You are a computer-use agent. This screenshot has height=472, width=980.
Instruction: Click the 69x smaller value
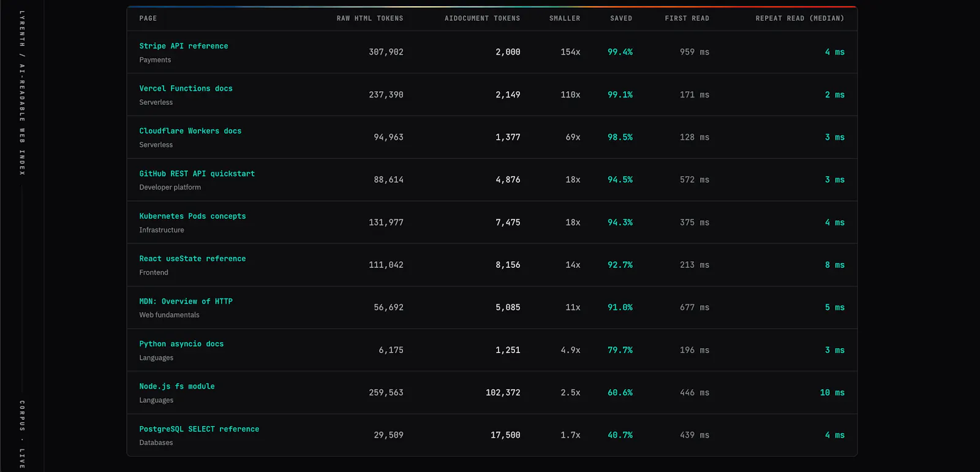573,137
